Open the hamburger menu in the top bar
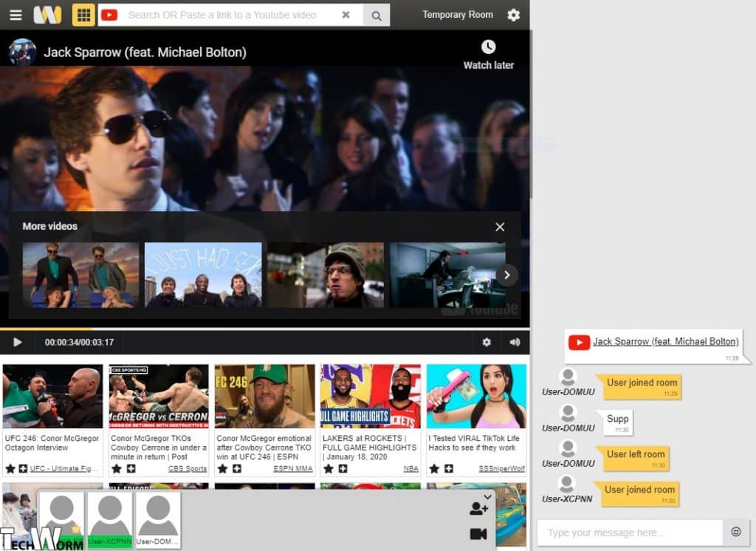756x551 pixels. point(16,15)
